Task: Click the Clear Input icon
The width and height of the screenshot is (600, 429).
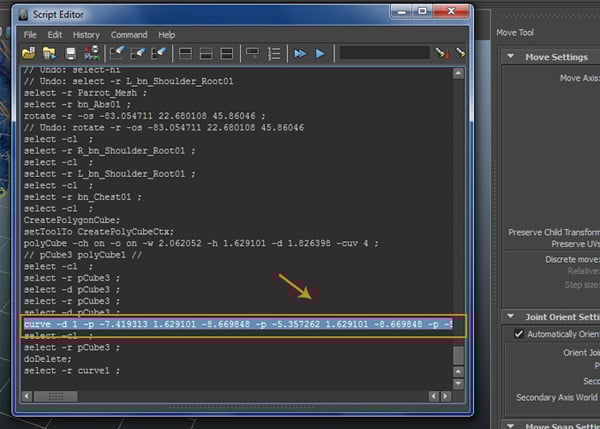Action: pos(138,53)
